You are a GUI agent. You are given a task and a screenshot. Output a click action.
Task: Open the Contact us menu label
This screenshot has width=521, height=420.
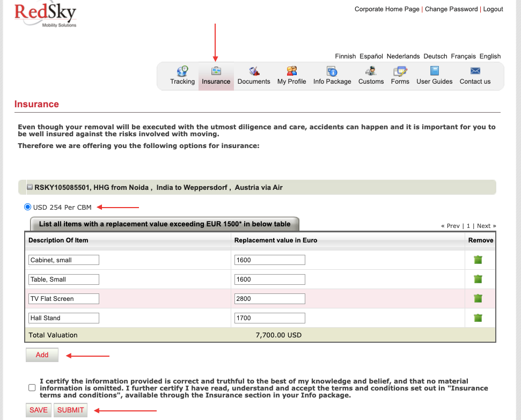click(x=475, y=82)
